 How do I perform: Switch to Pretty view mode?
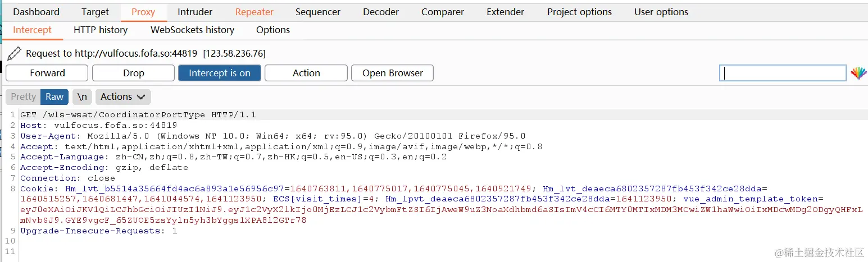[x=23, y=96]
